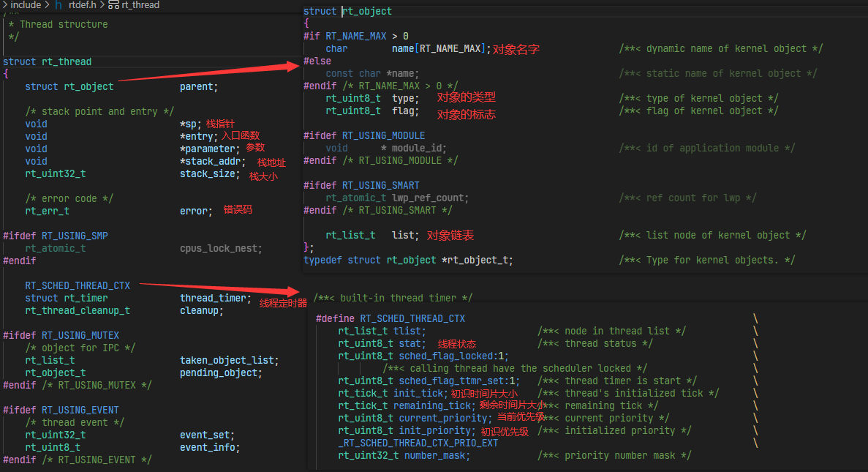This screenshot has width=868, height=472.
Task: Click 'RT_SCHED_THREAD_CTX' macro inside rt_thread struct
Action: click(x=78, y=285)
